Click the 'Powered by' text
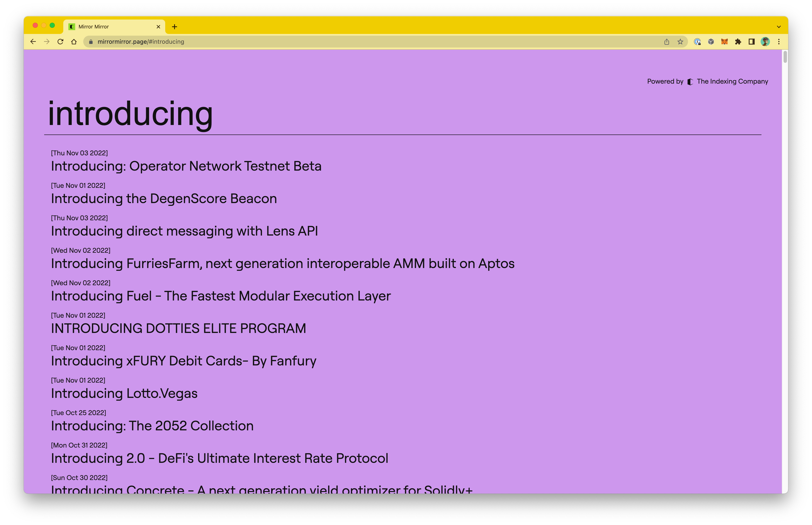 point(665,81)
